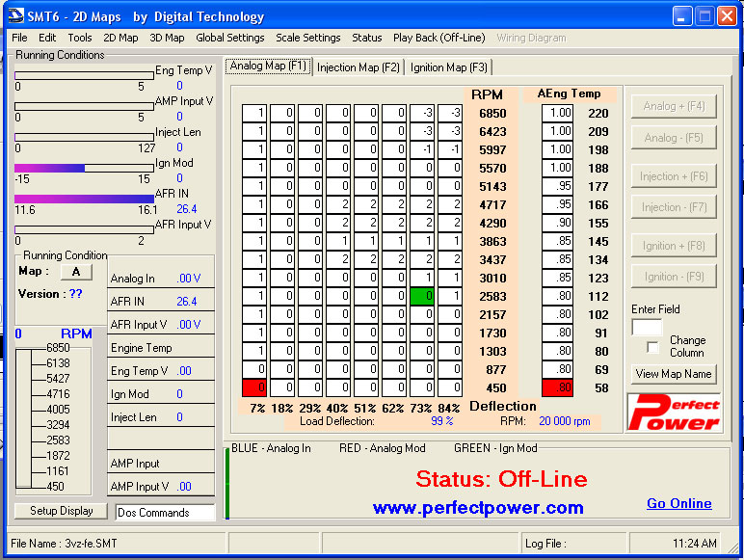Click the Enter Field input box

[x=647, y=328]
